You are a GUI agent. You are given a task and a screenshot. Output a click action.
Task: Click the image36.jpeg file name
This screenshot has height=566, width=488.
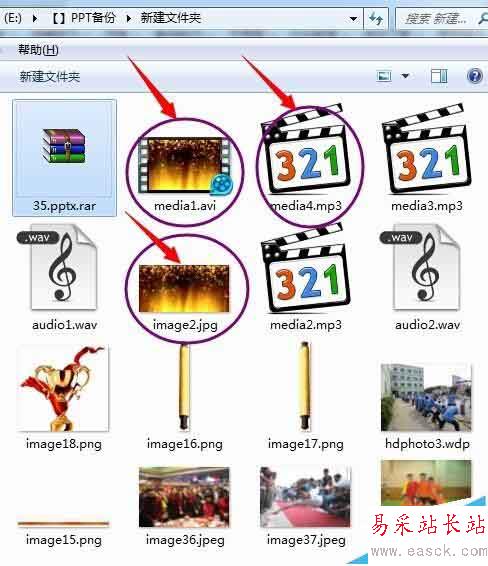pos(185,540)
